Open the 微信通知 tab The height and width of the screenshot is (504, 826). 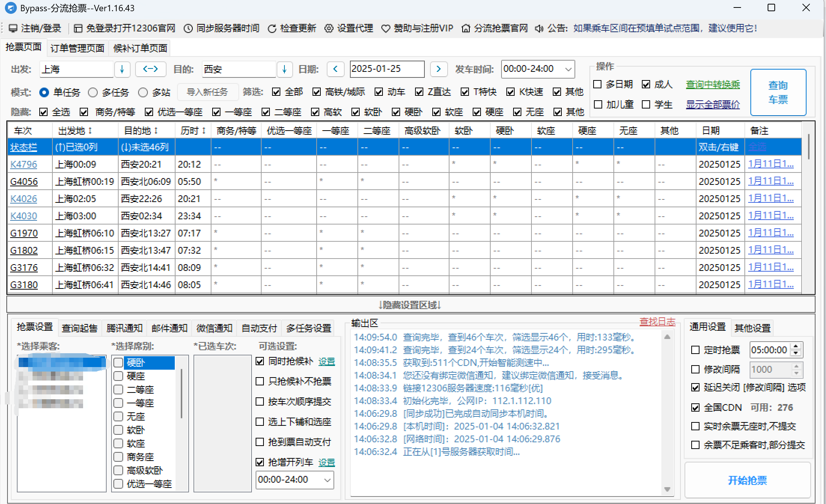pyautogui.click(x=214, y=328)
